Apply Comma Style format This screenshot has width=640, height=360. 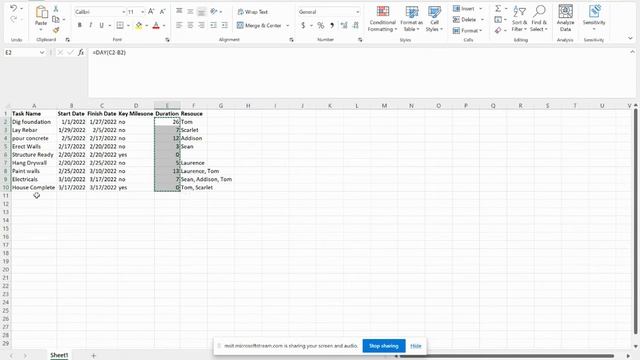click(x=332, y=25)
